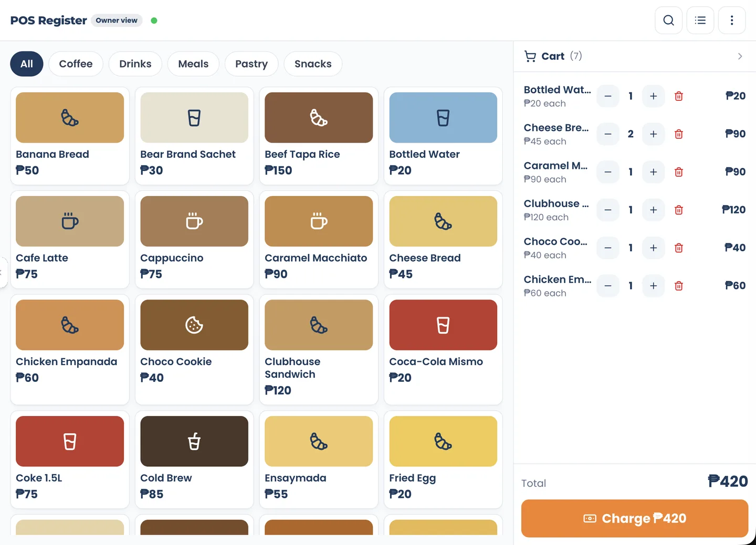This screenshot has width=756, height=545.
Task: Click the Owner view badge
Action: coord(117,20)
